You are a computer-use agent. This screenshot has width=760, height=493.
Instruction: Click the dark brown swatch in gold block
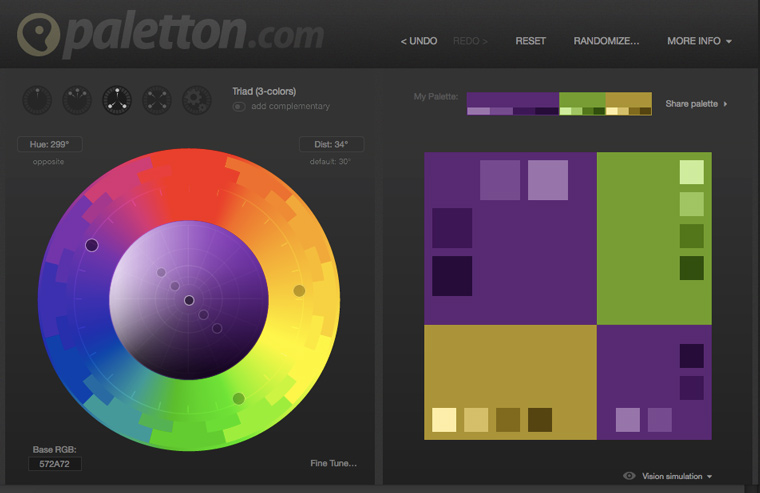click(540, 420)
